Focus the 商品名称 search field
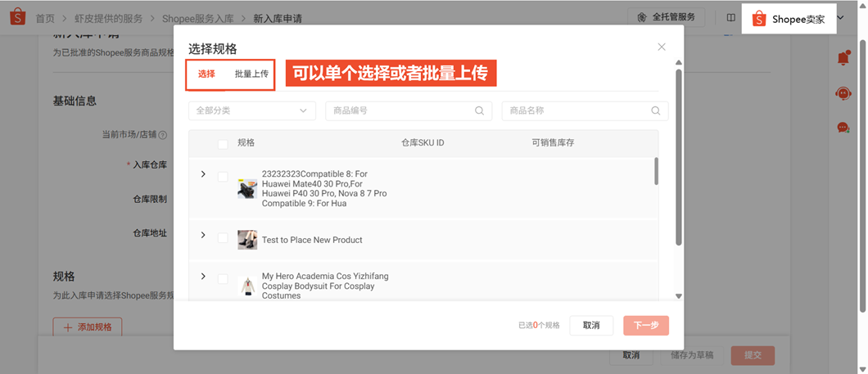Image resolution: width=868 pixels, height=374 pixels. [x=585, y=110]
